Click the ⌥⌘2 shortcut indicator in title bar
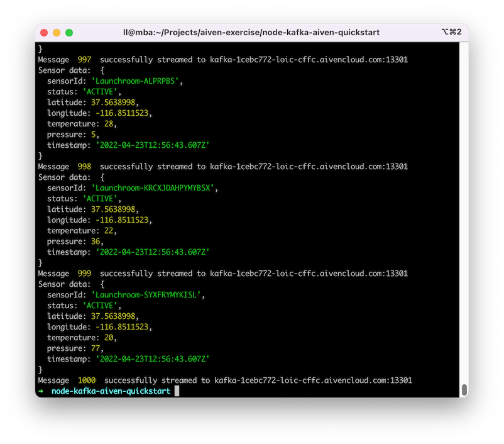The width and height of the screenshot is (504, 444). click(x=452, y=32)
